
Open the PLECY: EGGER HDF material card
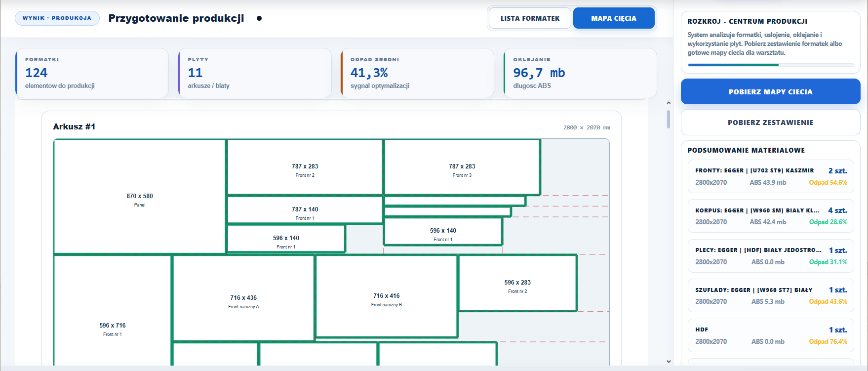[771, 256]
